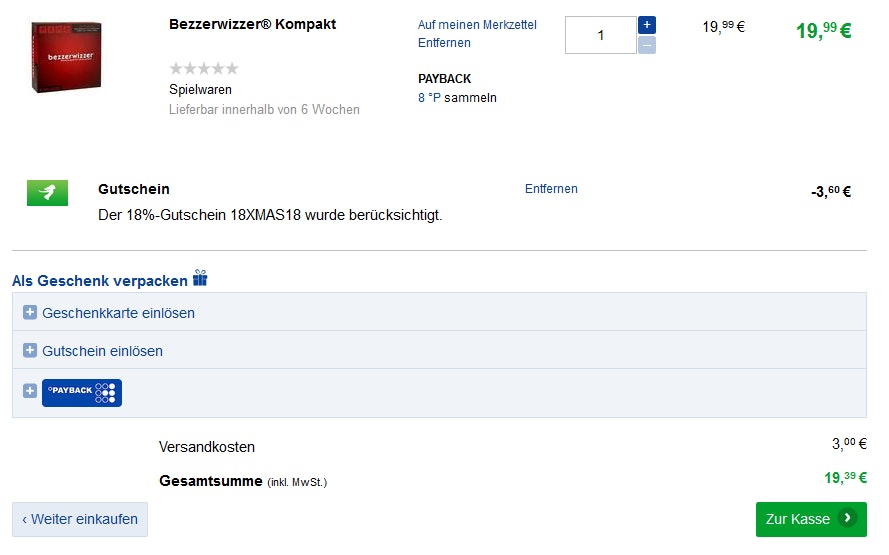This screenshot has height=555, width=889.
Task: Remove the 18XMAS18 voucher with Entfernen
Action: pyautogui.click(x=551, y=189)
